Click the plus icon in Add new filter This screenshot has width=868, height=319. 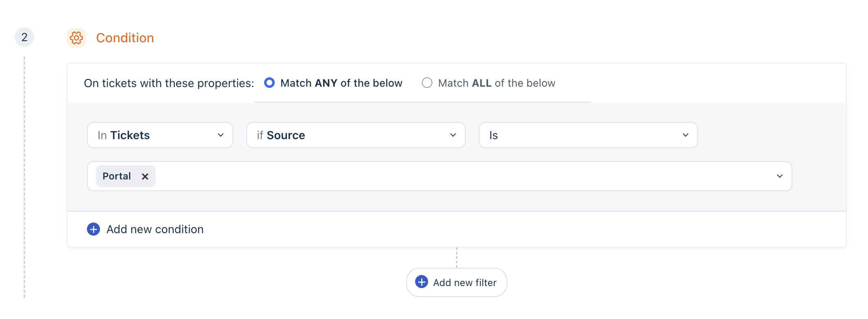tap(422, 282)
